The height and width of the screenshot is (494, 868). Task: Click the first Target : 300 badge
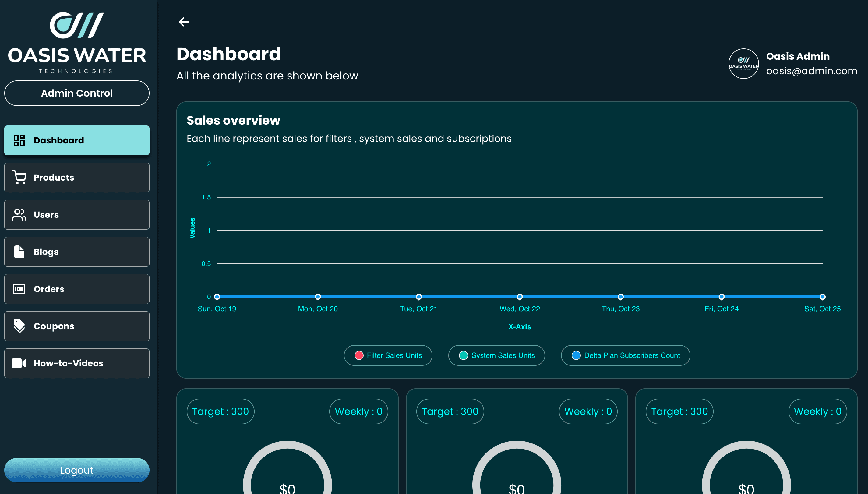[220, 411]
